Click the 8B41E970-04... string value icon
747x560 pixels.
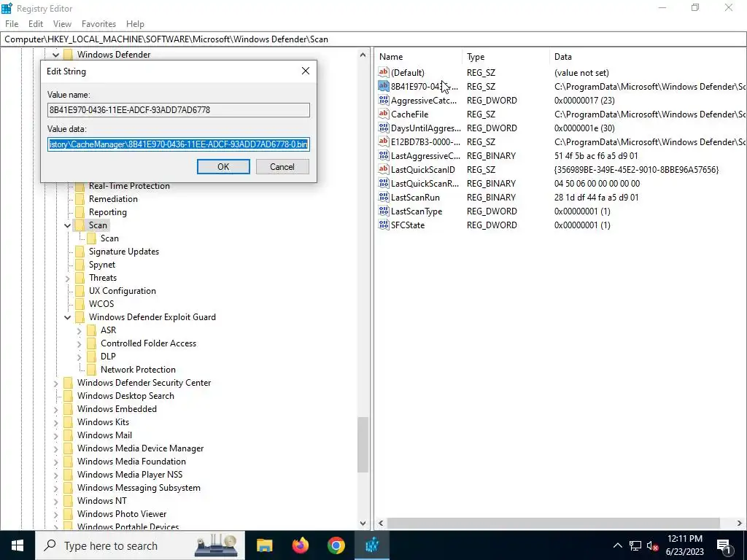pos(384,86)
